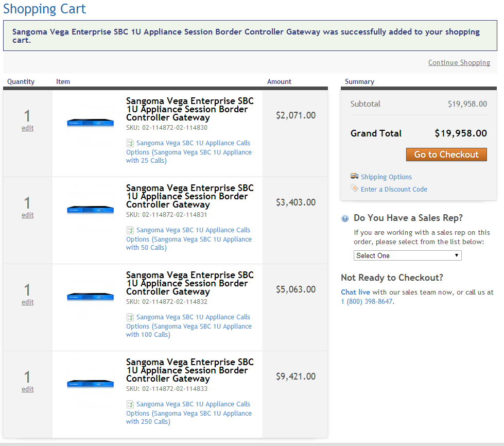Open the sales rep Select One dropdown

[x=408, y=255]
